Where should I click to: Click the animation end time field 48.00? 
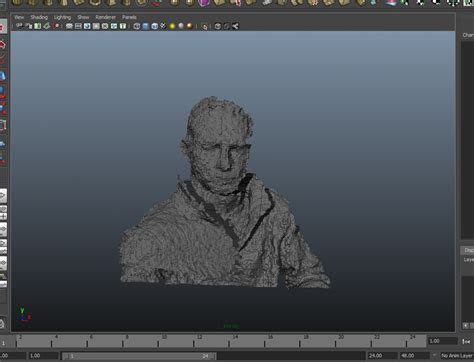pos(414,356)
